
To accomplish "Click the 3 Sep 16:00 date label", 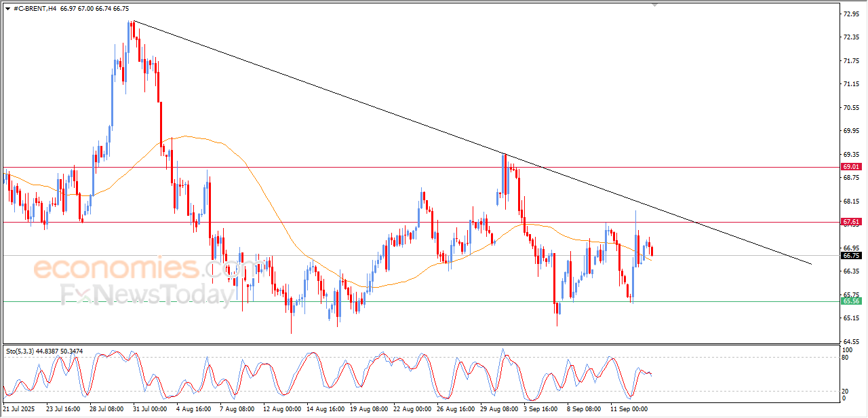I will (x=542, y=409).
